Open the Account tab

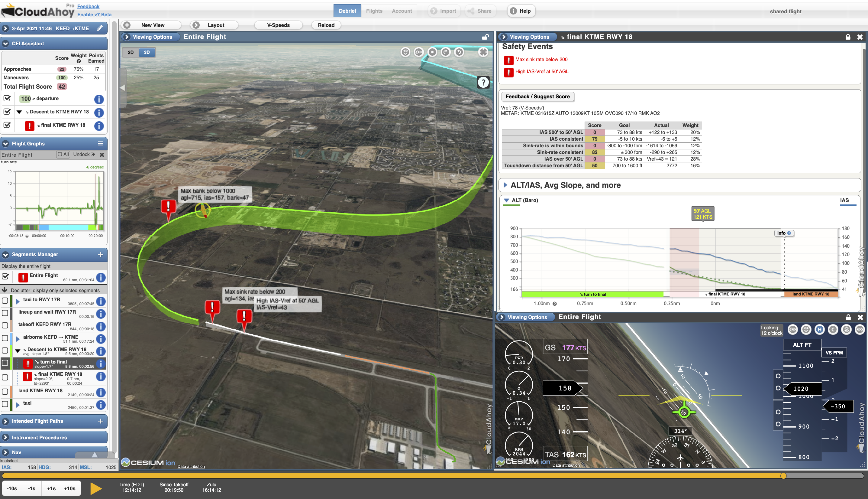click(x=402, y=11)
